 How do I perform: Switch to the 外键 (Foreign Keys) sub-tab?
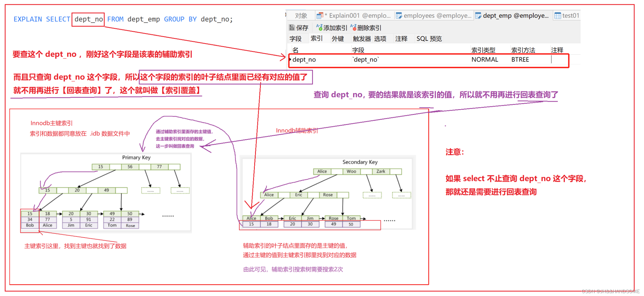338,38
